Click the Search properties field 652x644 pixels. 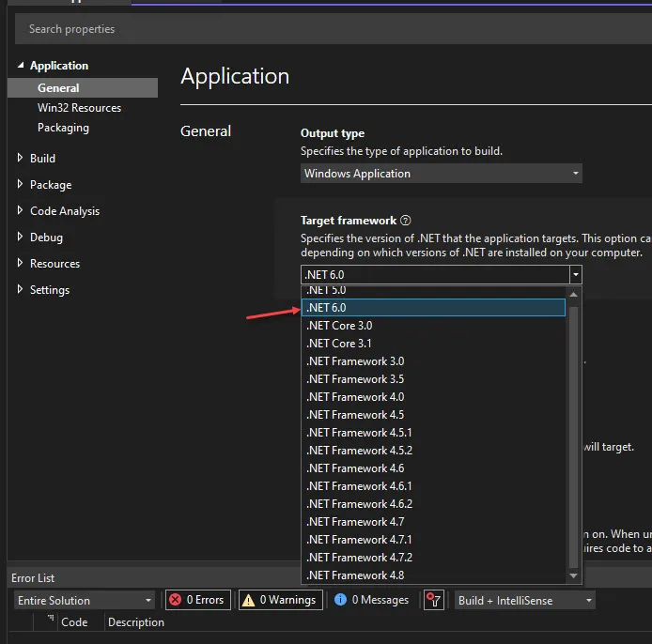pos(334,29)
